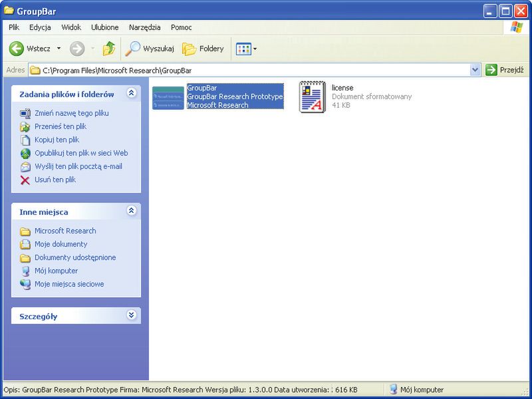Image resolution: width=532 pixels, height=399 pixels.
Task: Open the Wstecz history dropdown arrow
Action: tap(59, 49)
